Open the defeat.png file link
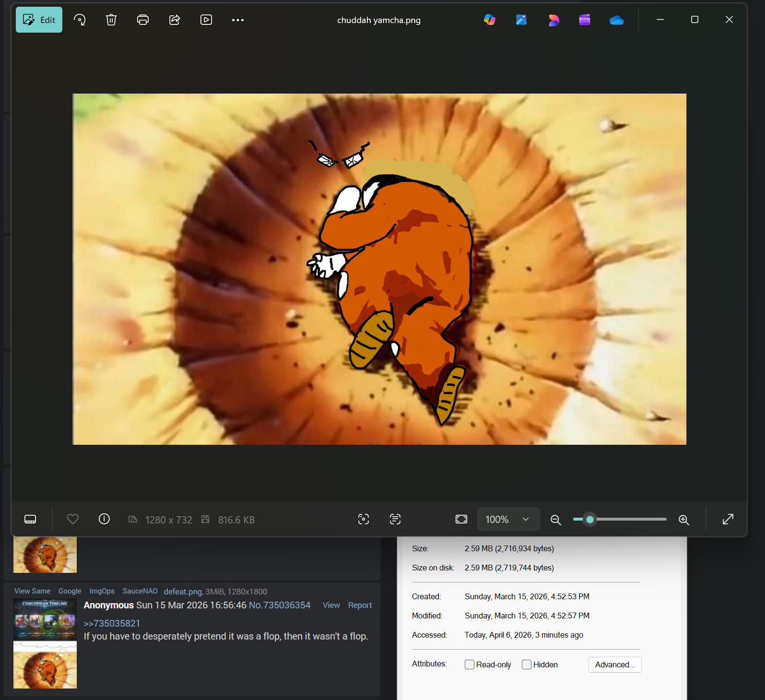This screenshot has height=700, width=765. 183,592
